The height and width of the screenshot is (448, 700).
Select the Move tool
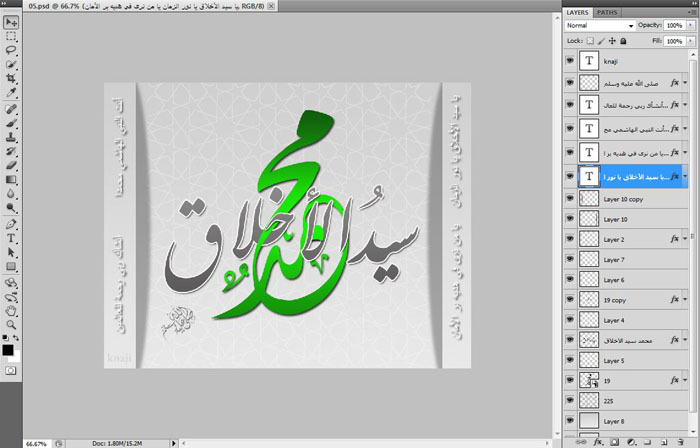pyautogui.click(x=11, y=21)
